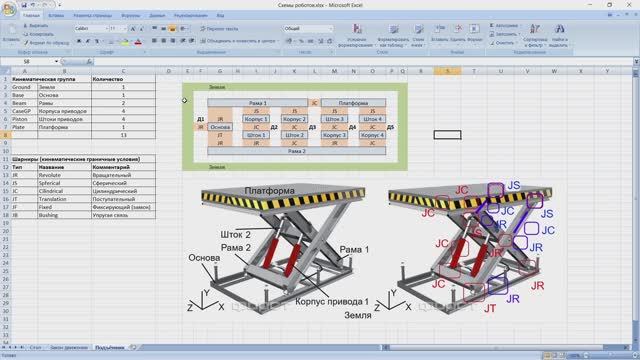Open the Рецензирование ribbon tab
Screen dimensions: 640x360
pos(191,16)
